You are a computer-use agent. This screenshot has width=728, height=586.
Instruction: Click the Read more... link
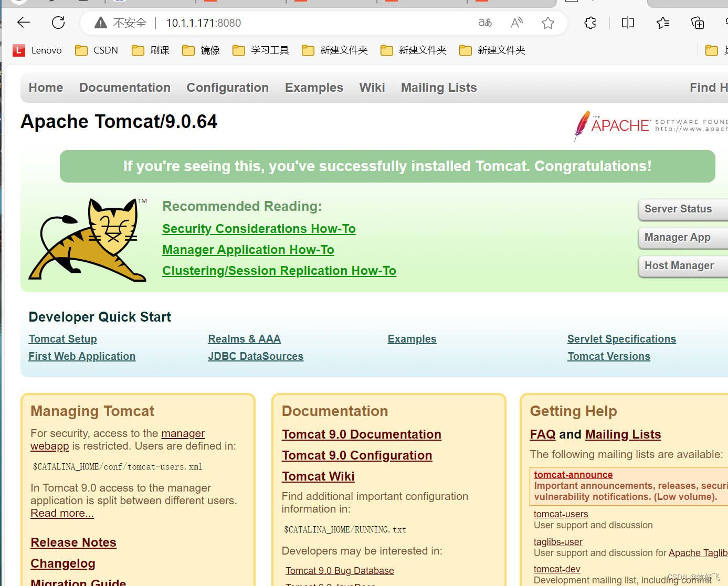point(62,513)
